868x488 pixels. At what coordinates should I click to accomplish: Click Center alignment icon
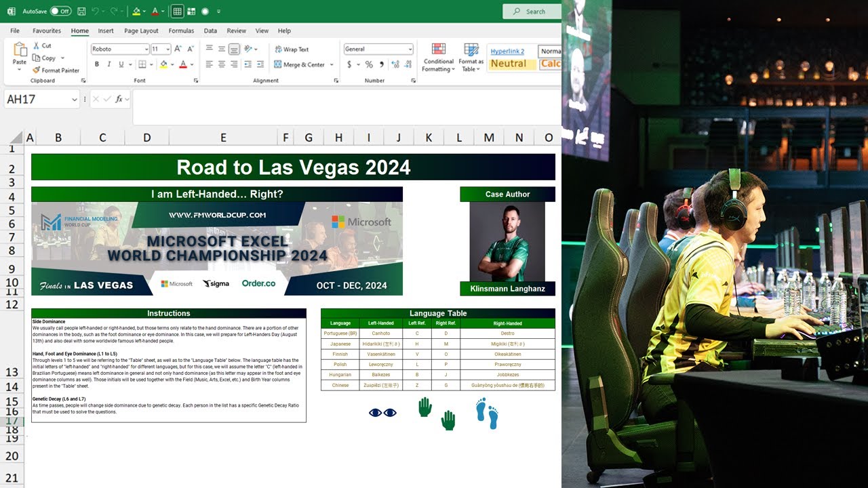[222, 64]
